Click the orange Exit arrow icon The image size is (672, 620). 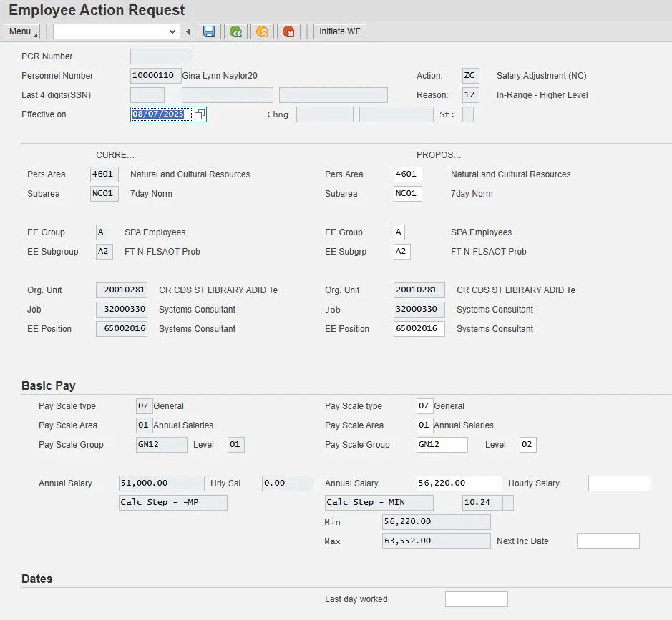coord(262,31)
